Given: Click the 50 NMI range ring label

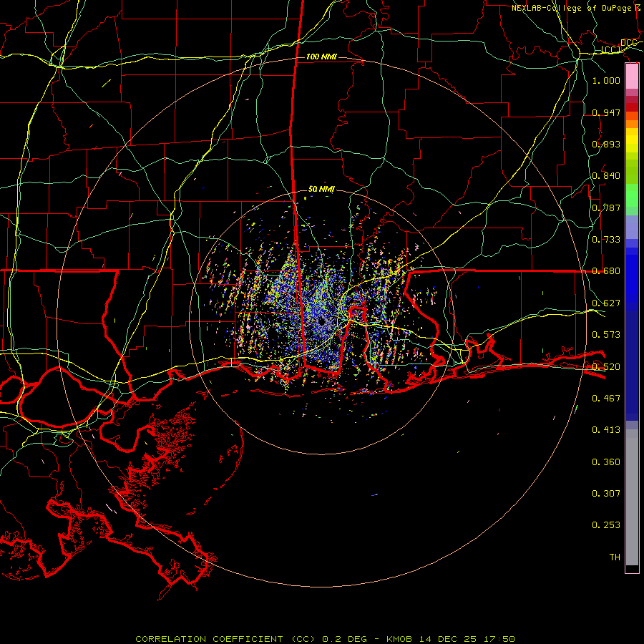Looking at the screenshot, I should point(321,190).
